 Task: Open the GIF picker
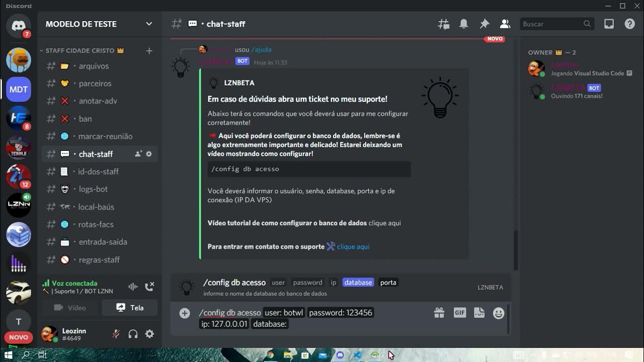point(460,313)
